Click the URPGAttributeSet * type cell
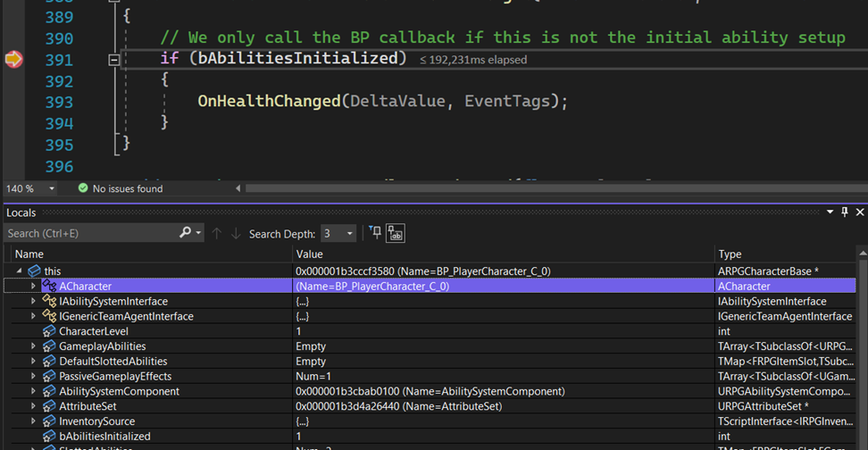The height and width of the screenshot is (450, 868). pyautogui.click(x=785, y=405)
